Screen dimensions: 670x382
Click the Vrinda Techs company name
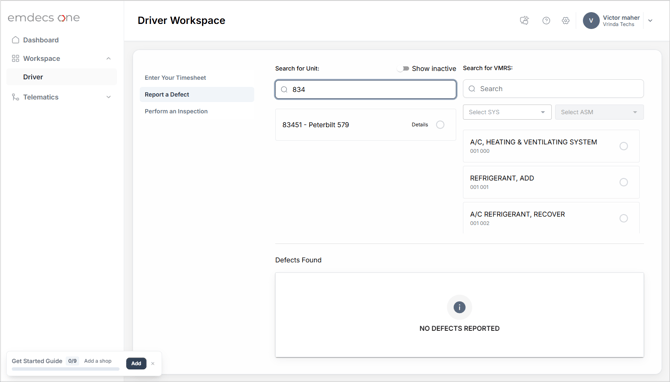[x=618, y=24]
